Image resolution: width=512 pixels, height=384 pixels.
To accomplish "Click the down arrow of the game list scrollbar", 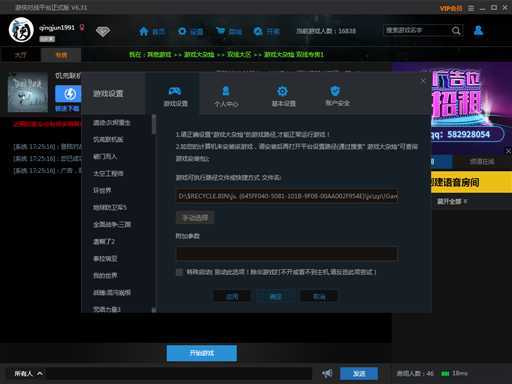I will point(154,310).
